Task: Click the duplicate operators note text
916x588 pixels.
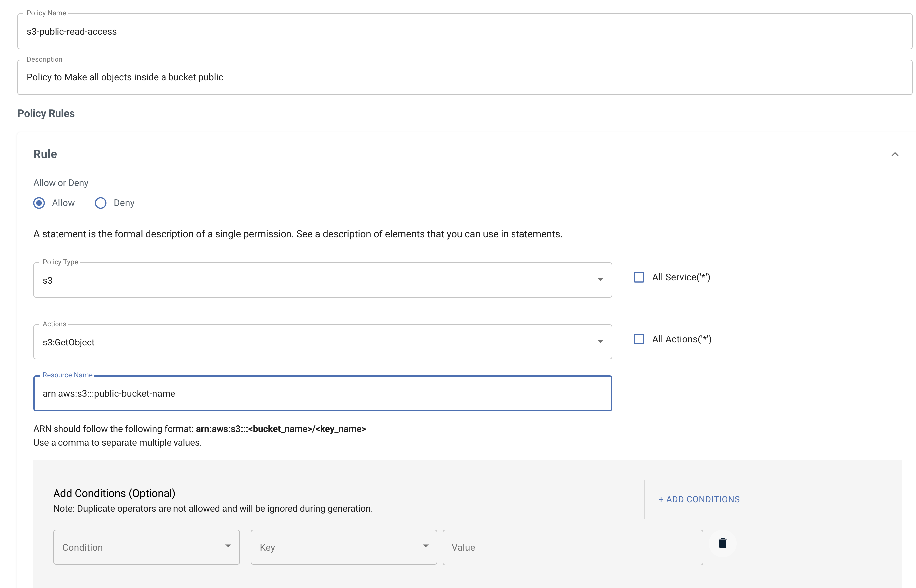Action: (213, 509)
